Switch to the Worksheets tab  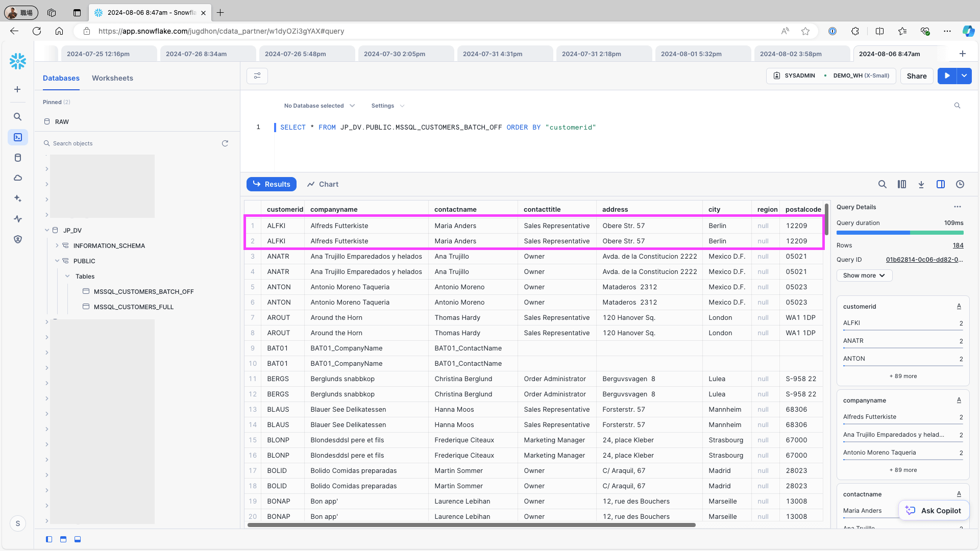pyautogui.click(x=112, y=78)
